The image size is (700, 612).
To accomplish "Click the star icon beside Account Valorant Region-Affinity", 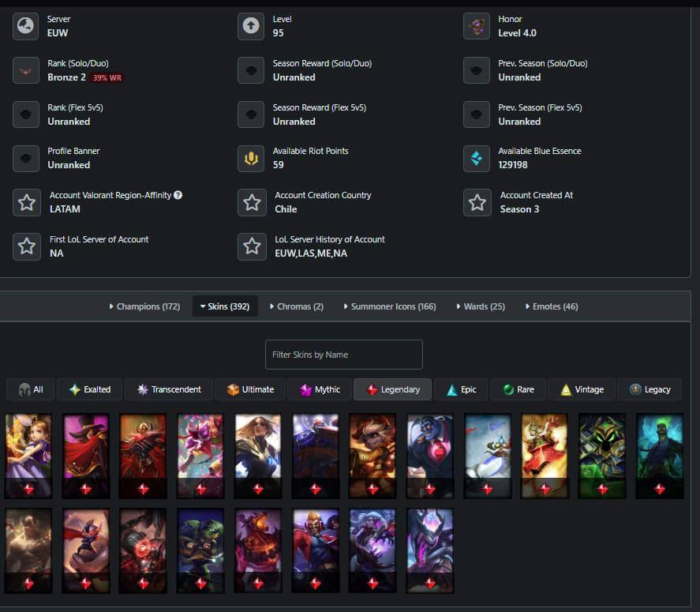I will pyautogui.click(x=26, y=202).
